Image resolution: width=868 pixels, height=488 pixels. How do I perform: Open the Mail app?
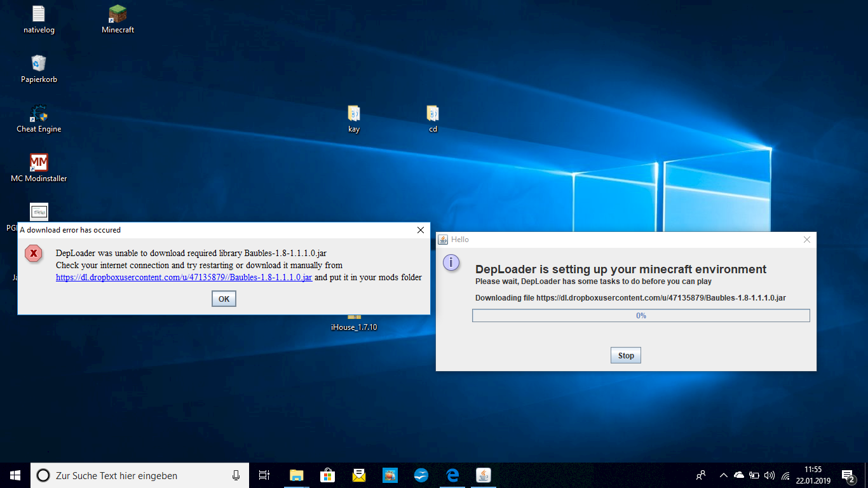coord(358,475)
